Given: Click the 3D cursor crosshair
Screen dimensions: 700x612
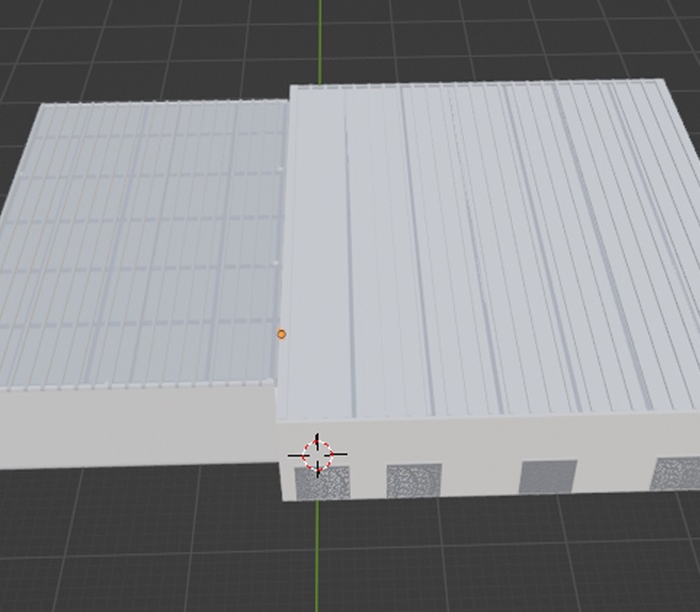Looking at the screenshot, I should coord(317,455).
